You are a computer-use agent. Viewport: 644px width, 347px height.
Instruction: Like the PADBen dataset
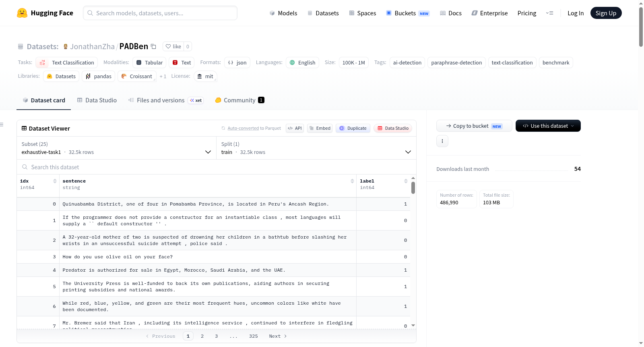pos(173,46)
